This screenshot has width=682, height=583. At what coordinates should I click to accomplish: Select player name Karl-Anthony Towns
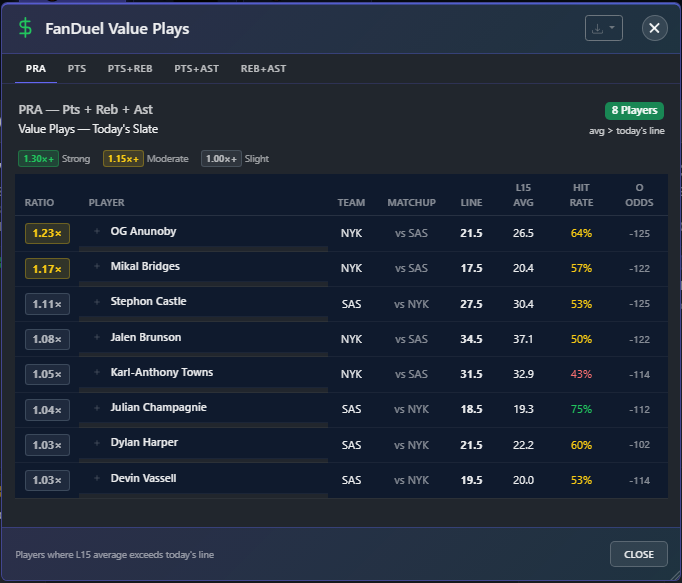(162, 372)
